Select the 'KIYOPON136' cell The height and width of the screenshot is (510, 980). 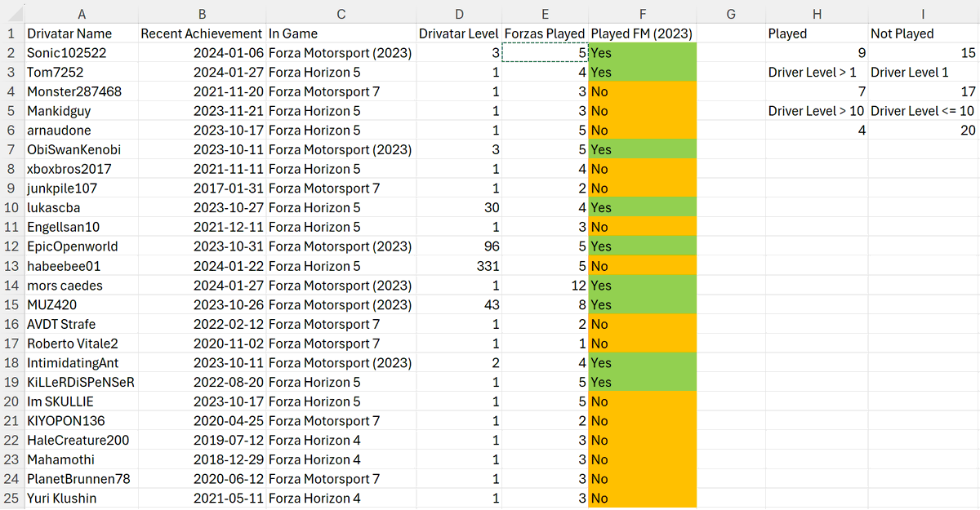tap(82, 421)
